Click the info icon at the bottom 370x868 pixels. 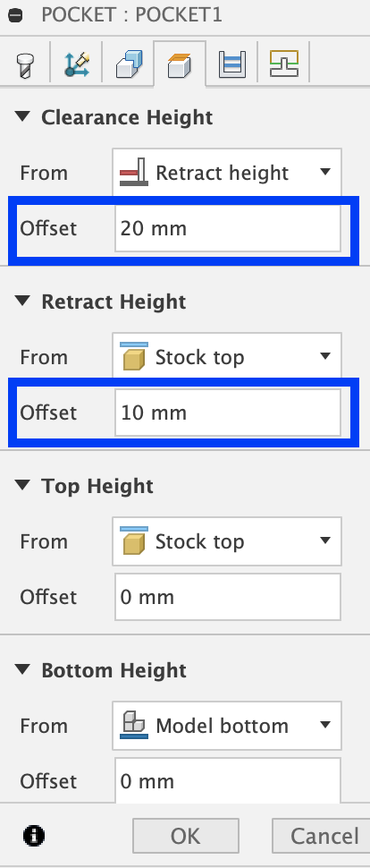(x=34, y=835)
